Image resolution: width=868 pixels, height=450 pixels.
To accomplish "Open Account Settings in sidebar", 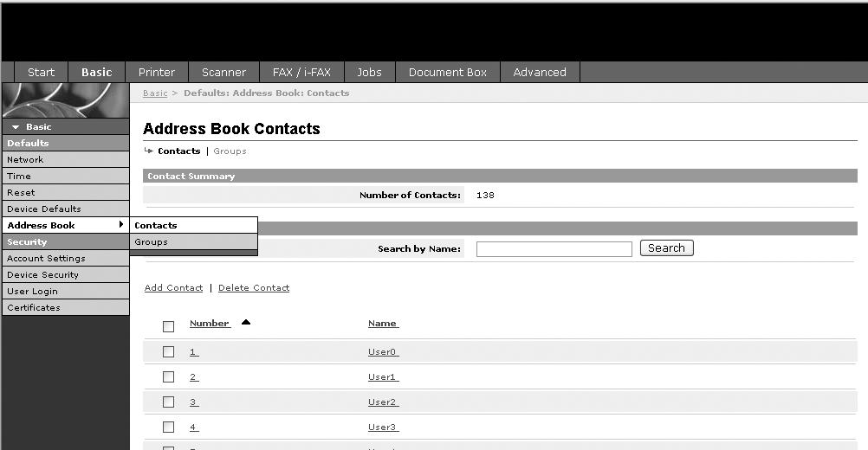I will 65,258.
